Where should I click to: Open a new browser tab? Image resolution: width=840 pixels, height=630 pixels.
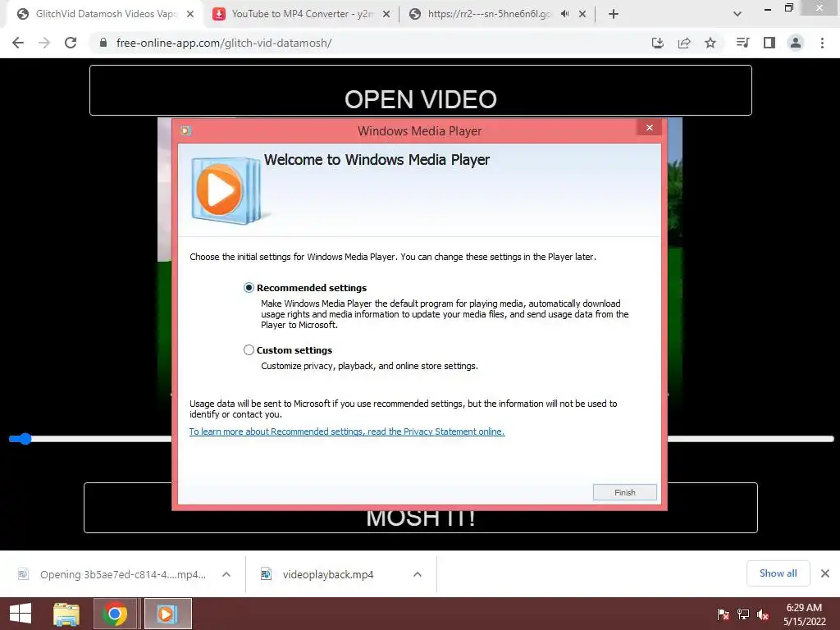[x=614, y=15]
